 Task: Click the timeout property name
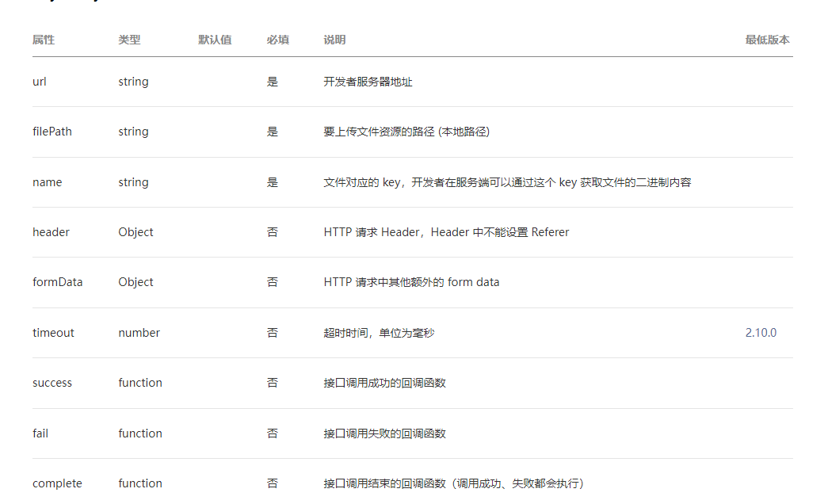coord(52,333)
